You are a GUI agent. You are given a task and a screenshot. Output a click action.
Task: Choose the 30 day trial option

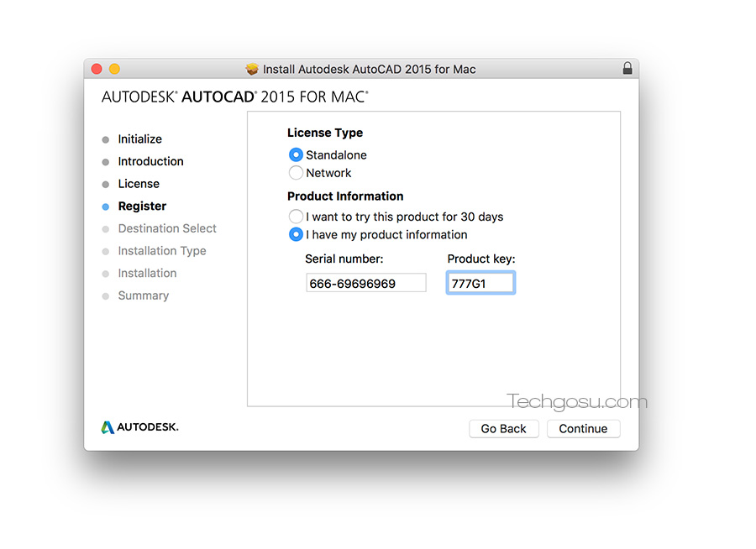coord(296,217)
